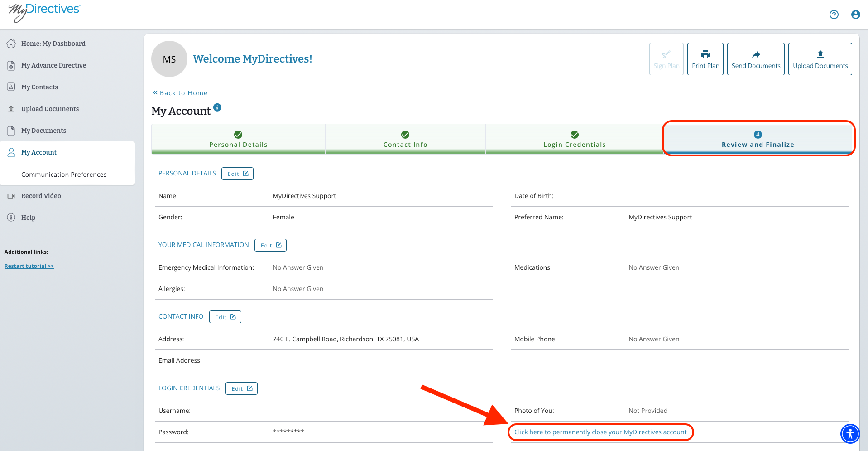Open Communication Preferences submenu item
The width and height of the screenshot is (868, 451).
[x=64, y=175]
